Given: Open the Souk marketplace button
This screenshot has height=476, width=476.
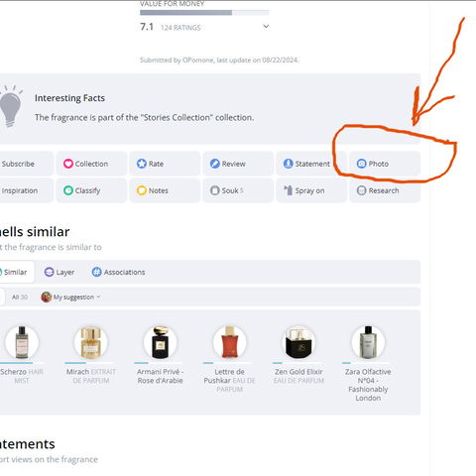Looking at the screenshot, I should click(x=238, y=190).
